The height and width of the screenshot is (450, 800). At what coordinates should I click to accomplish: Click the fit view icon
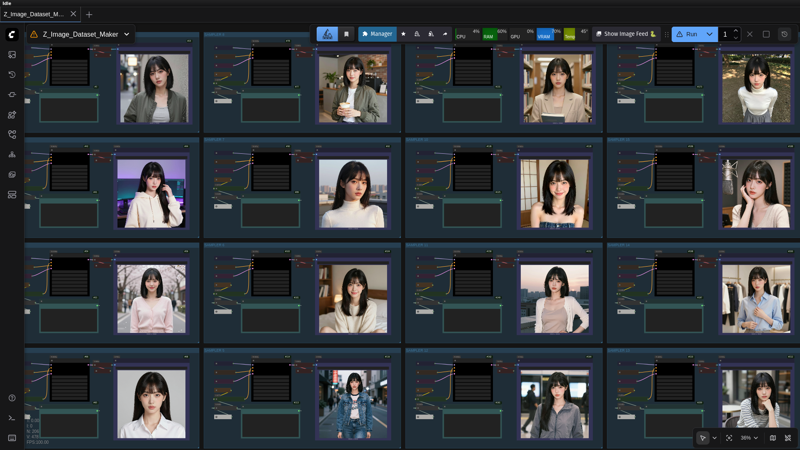729,438
